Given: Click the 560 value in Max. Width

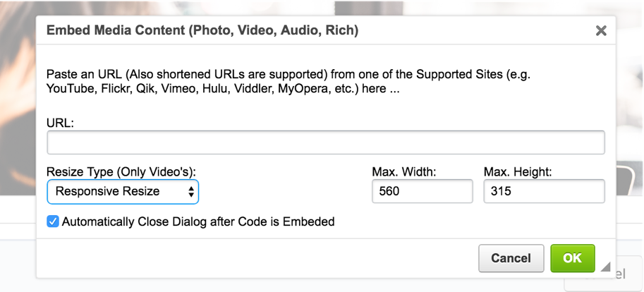Looking at the screenshot, I should coord(389,191).
